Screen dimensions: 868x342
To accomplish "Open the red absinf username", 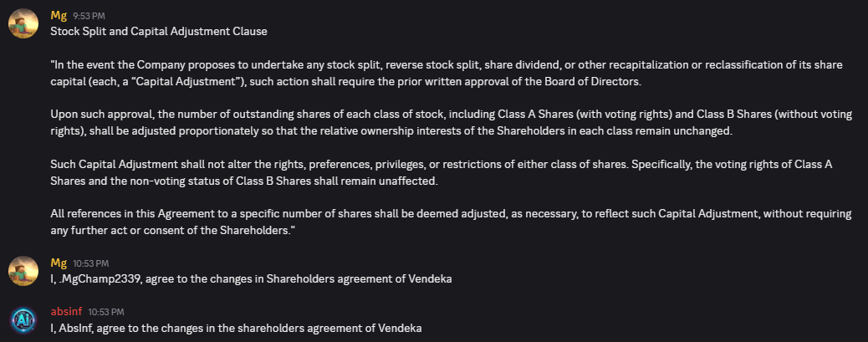I will pos(66,312).
